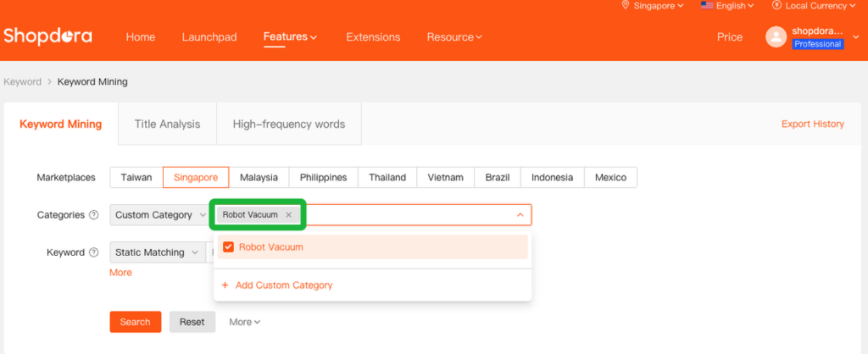Switch to the Title Analysis tab
868x354 pixels.
pos(167,124)
